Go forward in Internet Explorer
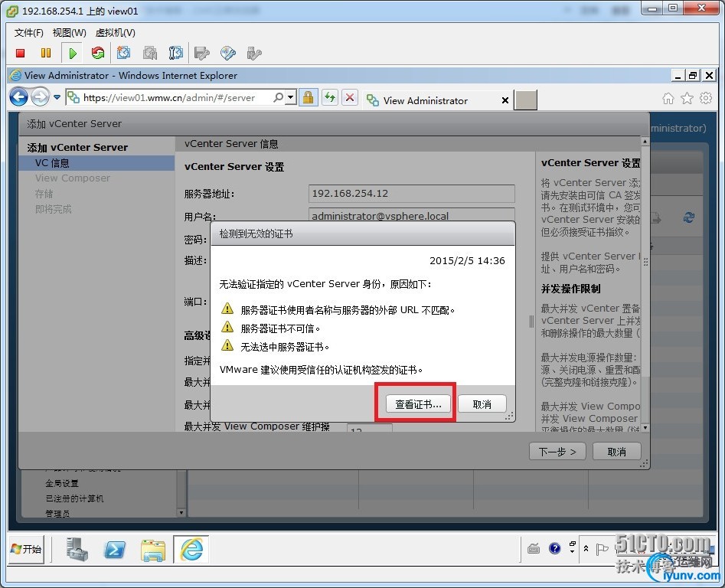 (x=41, y=97)
